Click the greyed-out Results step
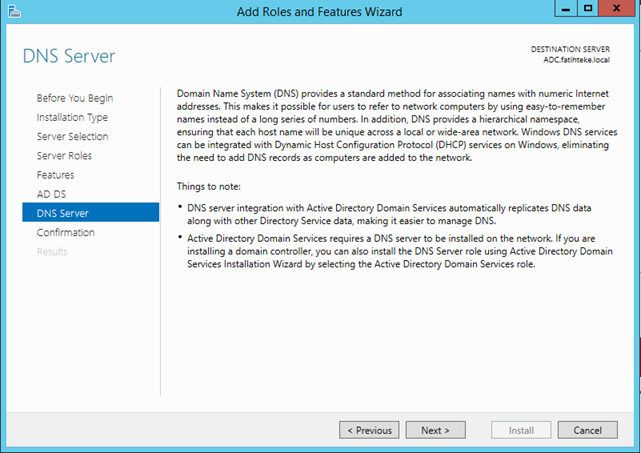This screenshot has width=641, height=453. pyautogui.click(x=52, y=252)
